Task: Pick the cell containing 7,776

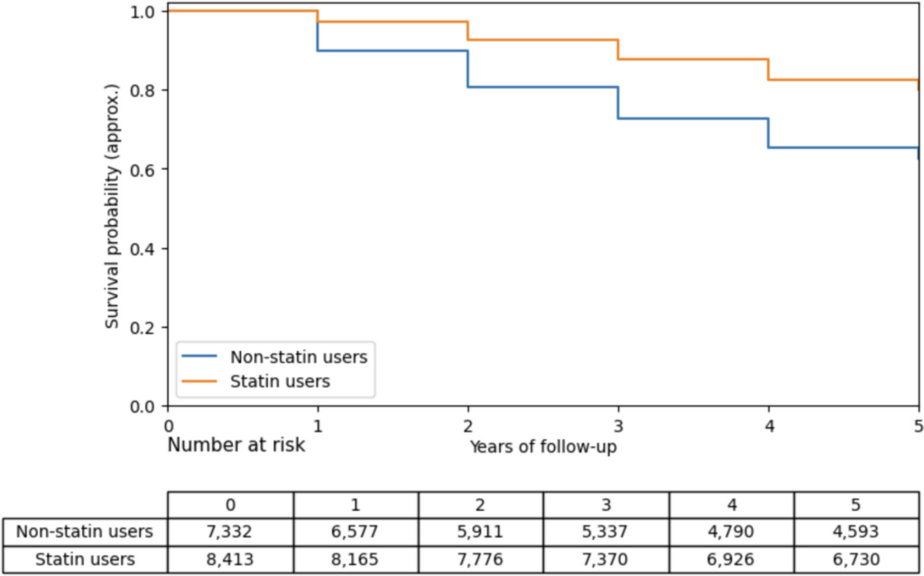Action: tap(481, 560)
